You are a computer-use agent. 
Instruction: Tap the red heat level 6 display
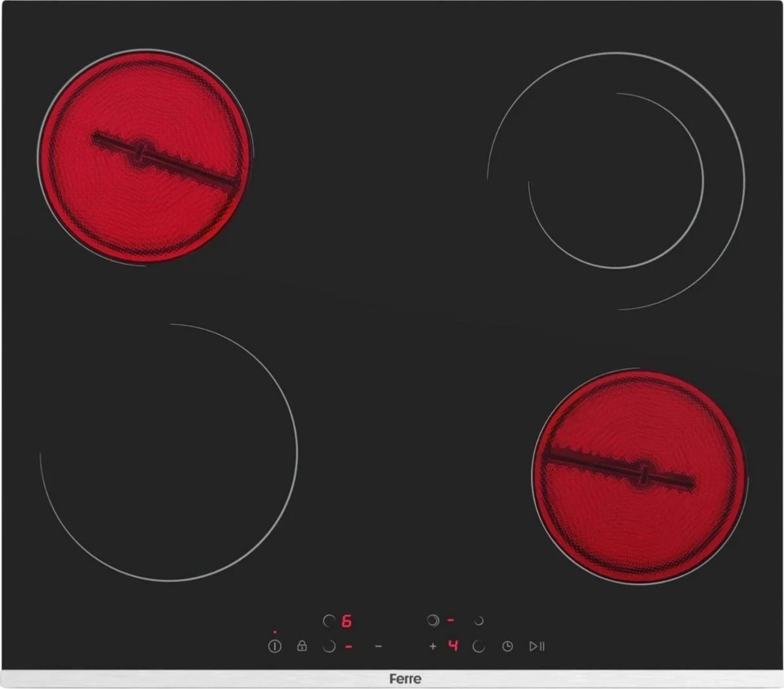pos(347,621)
